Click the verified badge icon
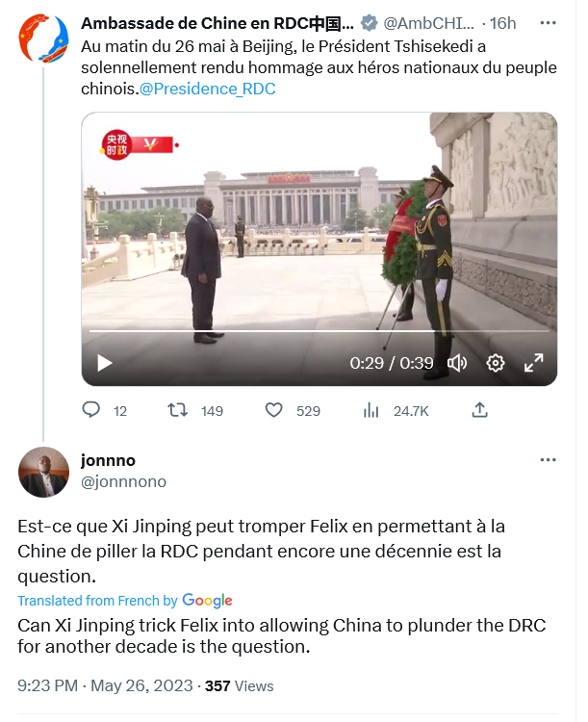 pyautogui.click(x=369, y=23)
